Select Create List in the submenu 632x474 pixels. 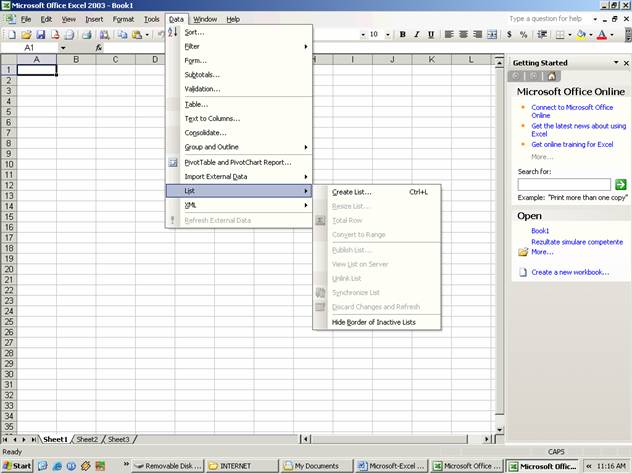[377, 192]
